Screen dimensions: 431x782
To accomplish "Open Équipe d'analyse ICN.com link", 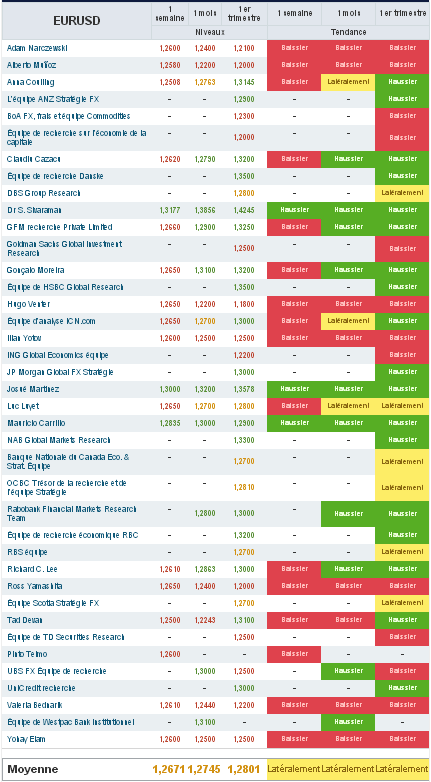I will click(x=51, y=321).
